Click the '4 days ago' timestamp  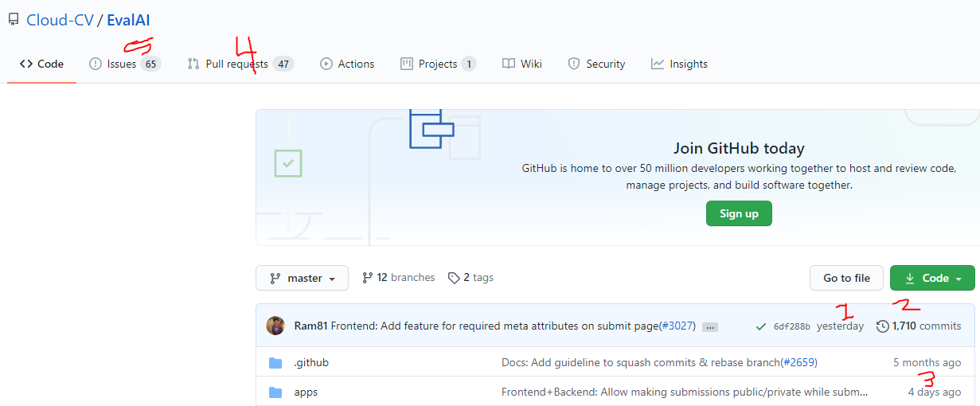[934, 392]
